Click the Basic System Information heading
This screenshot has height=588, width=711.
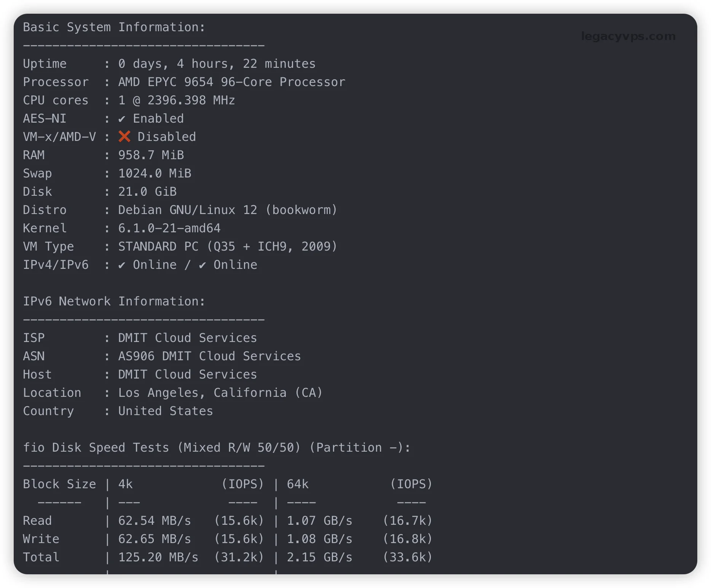[114, 27]
